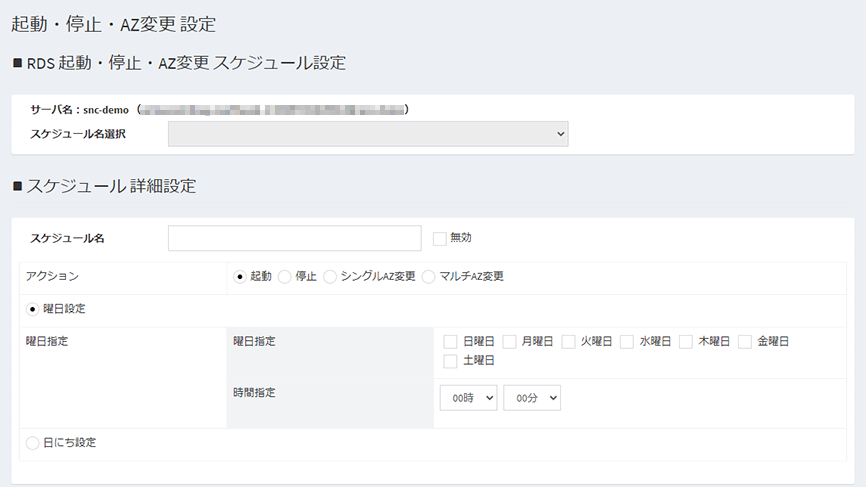Choose the マルチAZ変更 radio option
This screenshot has height=487, width=866.
click(x=430, y=277)
